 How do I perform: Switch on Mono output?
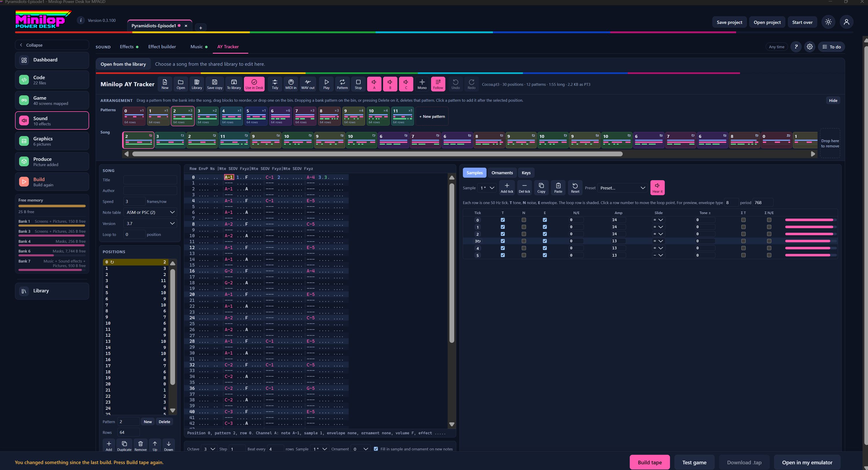(422, 84)
